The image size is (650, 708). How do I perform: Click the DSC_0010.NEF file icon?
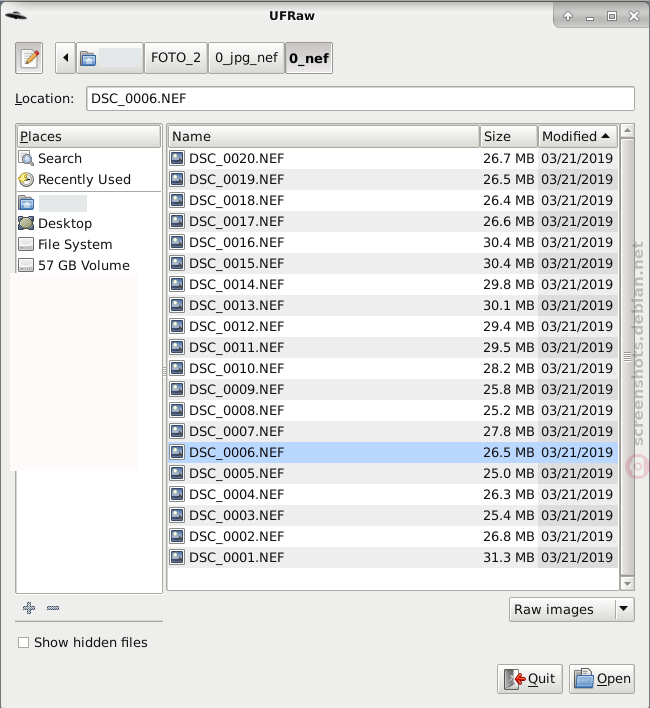click(x=177, y=368)
